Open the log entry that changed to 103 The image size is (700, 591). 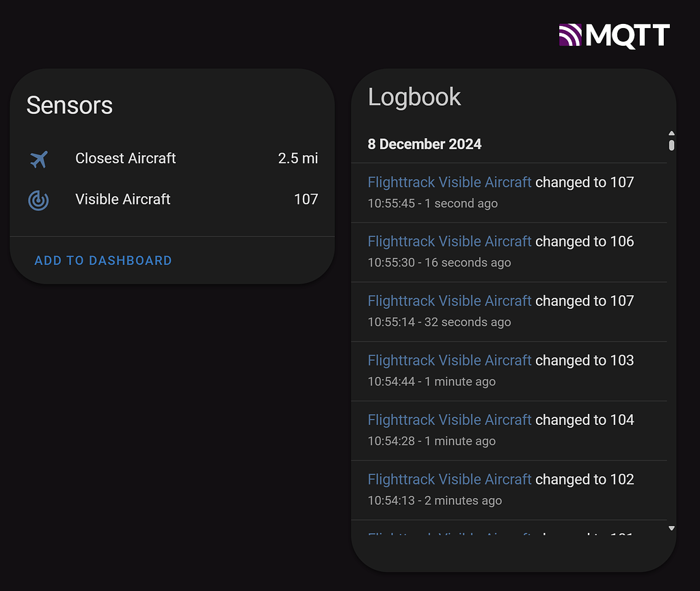[x=449, y=360]
